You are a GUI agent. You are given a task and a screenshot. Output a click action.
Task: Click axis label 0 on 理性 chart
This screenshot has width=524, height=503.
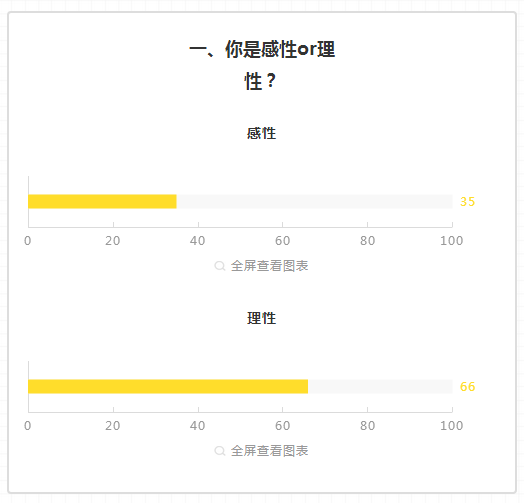pyautogui.click(x=28, y=426)
